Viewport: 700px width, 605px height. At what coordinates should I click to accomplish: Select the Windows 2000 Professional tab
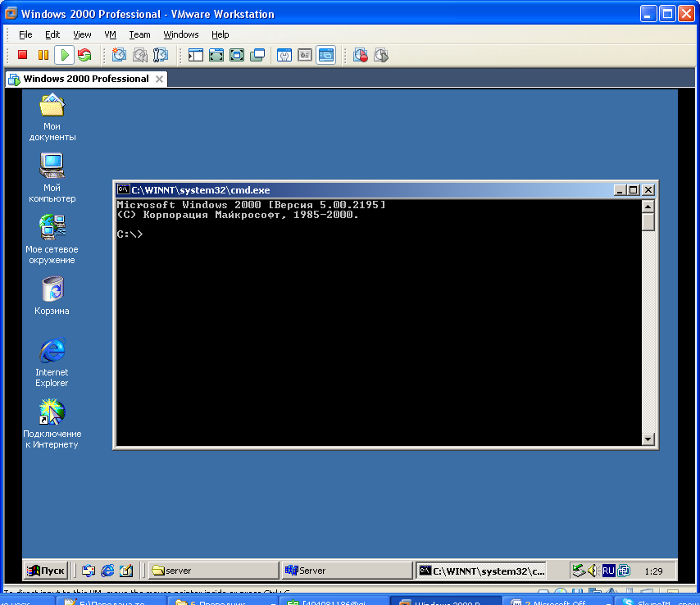coord(86,79)
